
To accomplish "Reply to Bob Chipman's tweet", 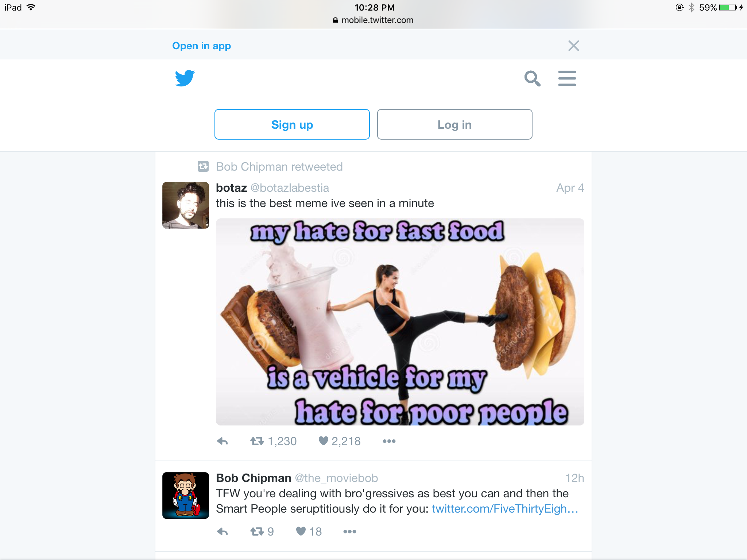I will pyautogui.click(x=222, y=532).
